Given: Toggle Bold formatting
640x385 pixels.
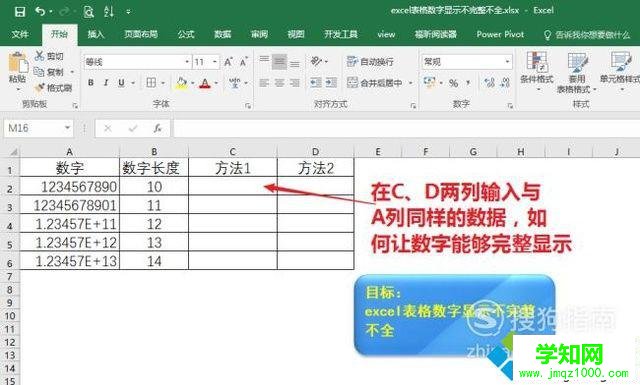Looking at the screenshot, I should (x=91, y=83).
